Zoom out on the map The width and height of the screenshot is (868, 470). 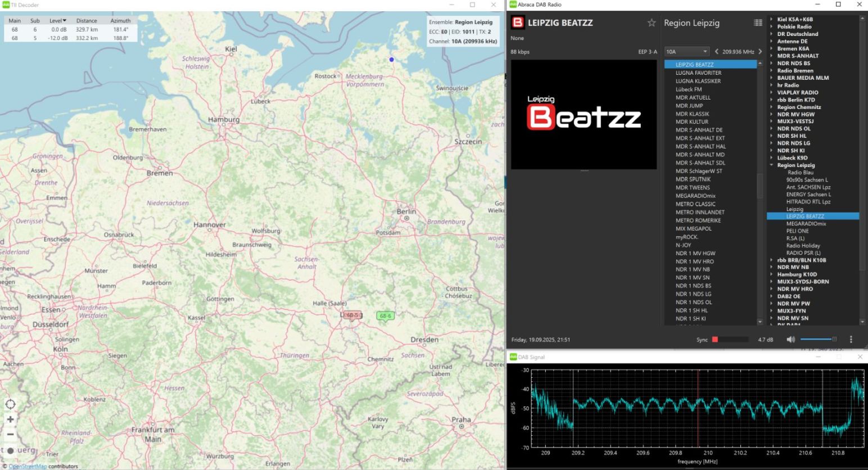[x=10, y=435]
